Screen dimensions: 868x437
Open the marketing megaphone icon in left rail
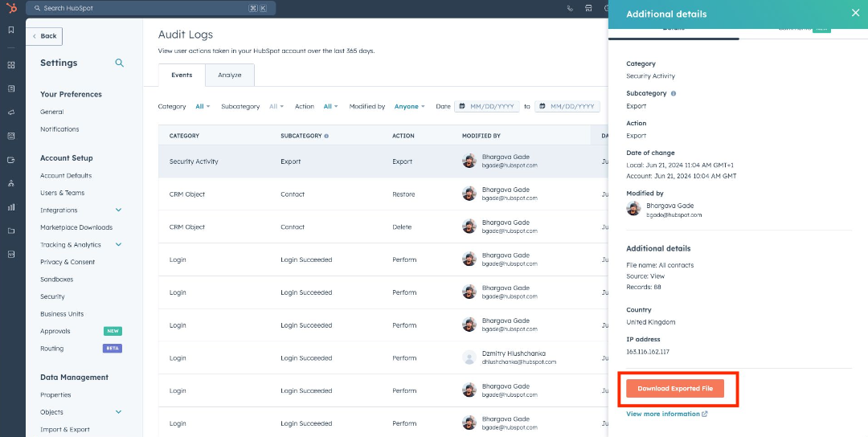tap(11, 112)
